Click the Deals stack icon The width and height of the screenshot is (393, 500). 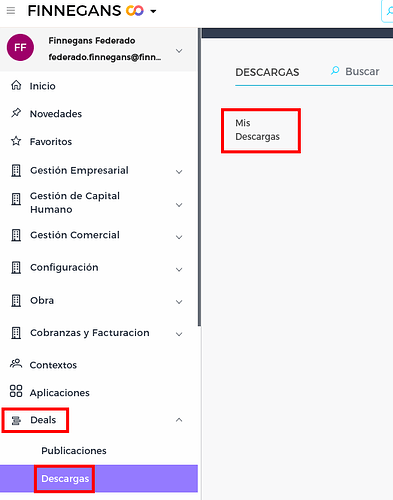click(x=16, y=420)
